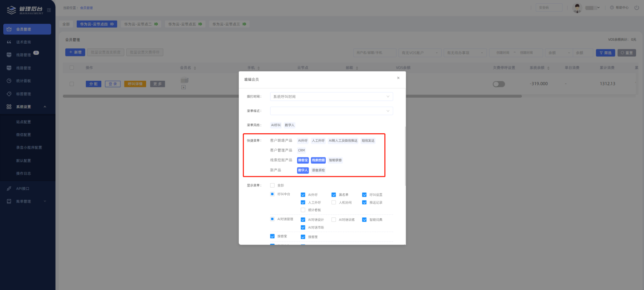Open 统计面板 via its pie chart icon

pyautogui.click(x=9, y=81)
